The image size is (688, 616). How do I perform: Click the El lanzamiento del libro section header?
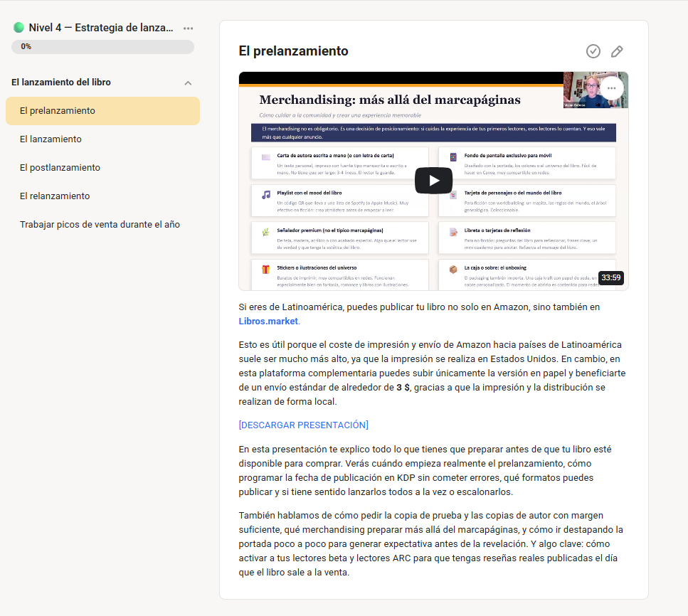tap(61, 83)
